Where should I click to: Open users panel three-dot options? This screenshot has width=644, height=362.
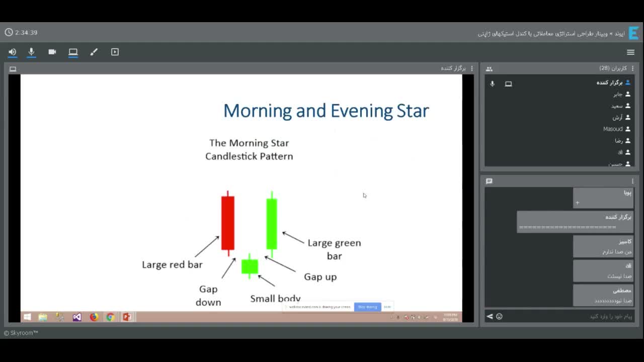pos(632,68)
